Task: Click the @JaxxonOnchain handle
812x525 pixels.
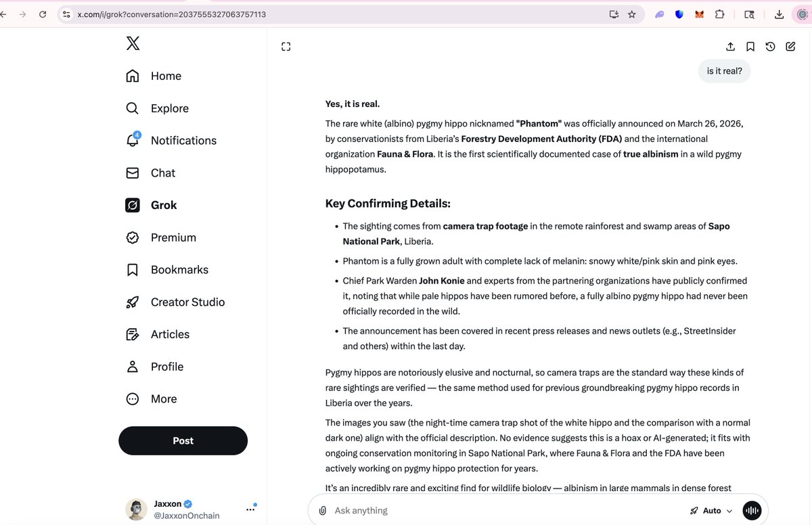Action: pyautogui.click(x=187, y=516)
